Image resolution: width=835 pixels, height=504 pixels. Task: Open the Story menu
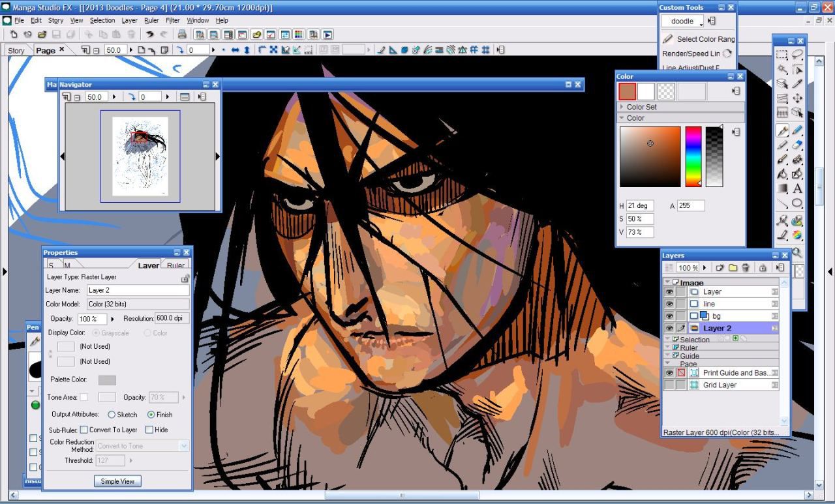[55, 20]
